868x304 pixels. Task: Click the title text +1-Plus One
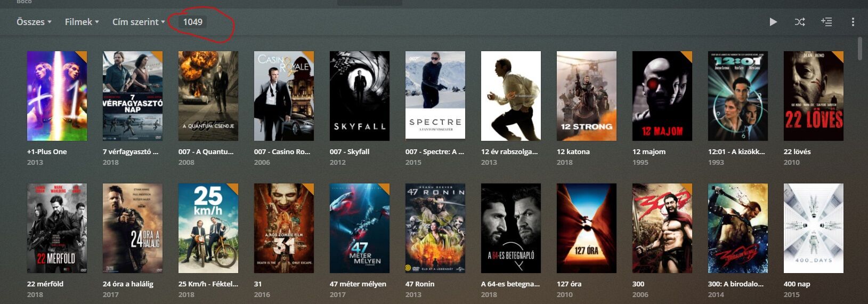click(x=47, y=151)
